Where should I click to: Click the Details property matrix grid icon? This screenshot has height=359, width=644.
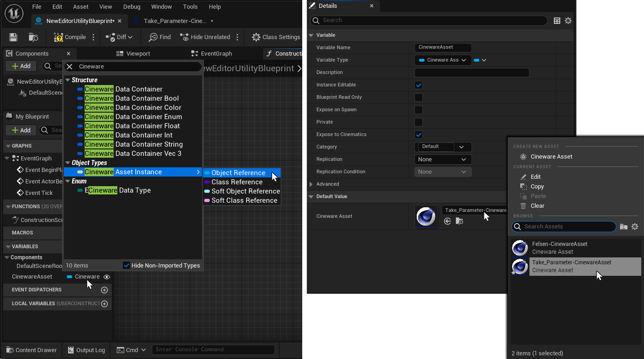[557, 21]
